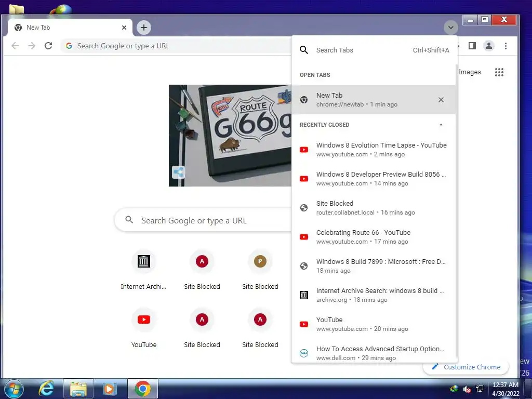Collapse the tab search dropdown button
The image size is (532, 399).
(x=450, y=28)
